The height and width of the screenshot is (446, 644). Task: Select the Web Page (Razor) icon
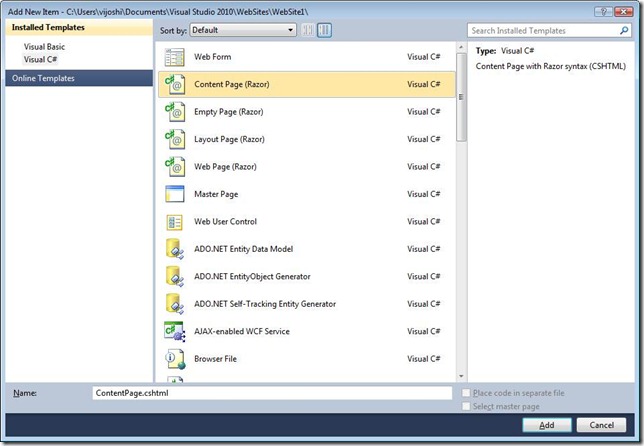(x=175, y=167)
